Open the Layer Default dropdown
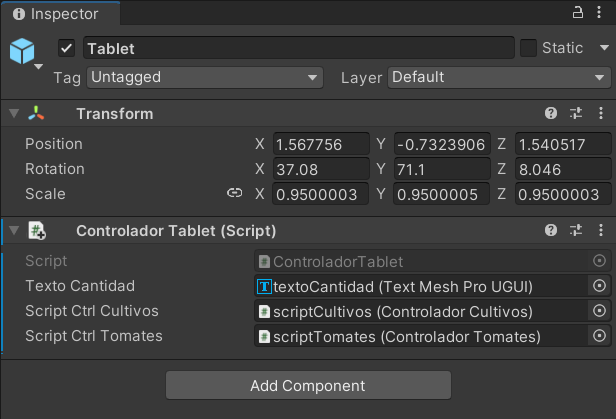 pos(499,77)
